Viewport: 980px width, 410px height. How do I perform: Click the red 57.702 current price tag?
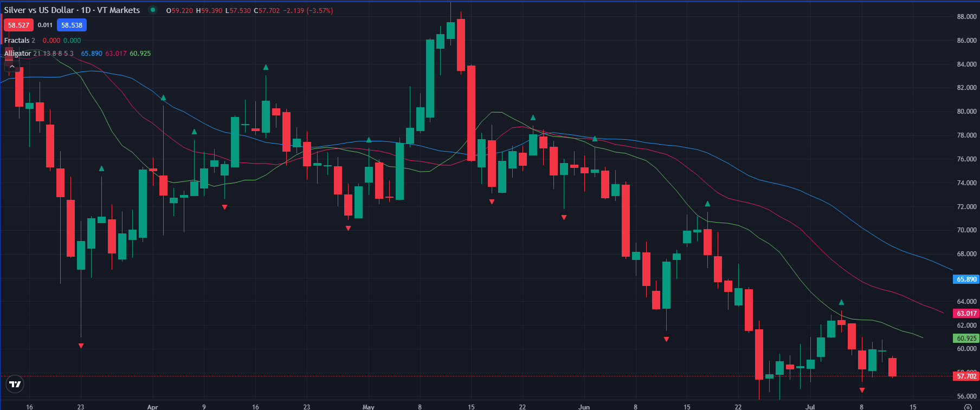[x=966, y=376]
